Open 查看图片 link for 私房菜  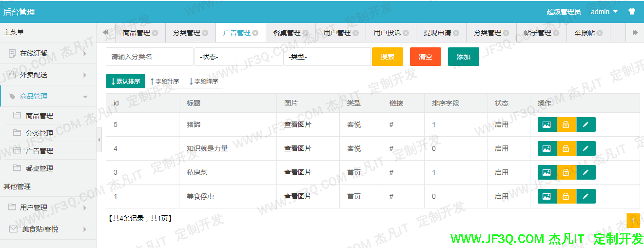pos(298,172)
